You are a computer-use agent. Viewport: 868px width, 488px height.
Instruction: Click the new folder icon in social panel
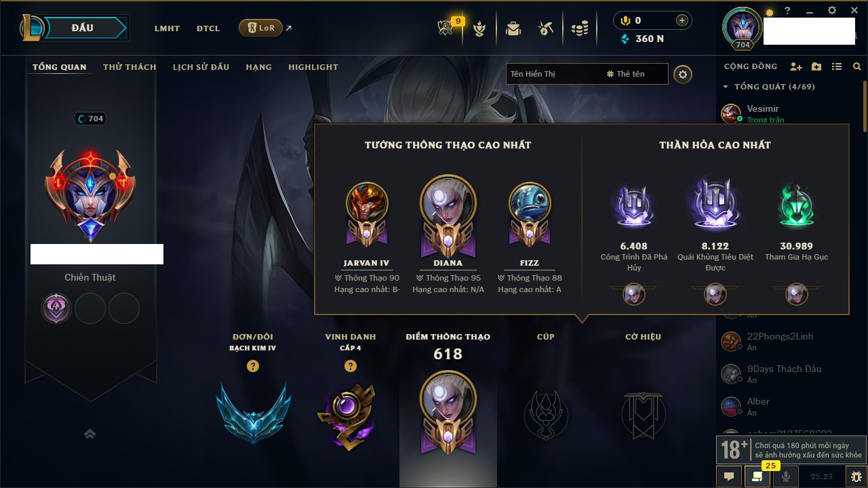click(x=816, y=66)
